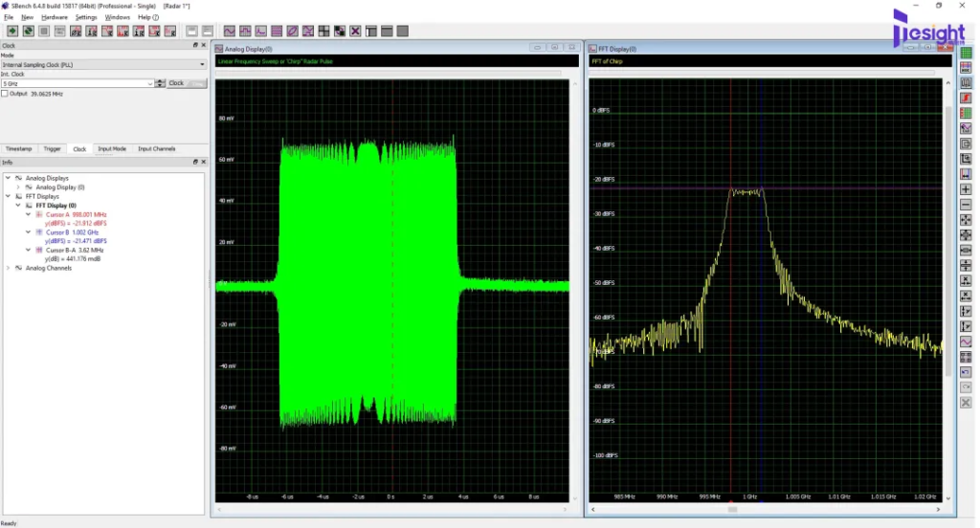Click the new FFT display toolbar icon

[260, 32]
